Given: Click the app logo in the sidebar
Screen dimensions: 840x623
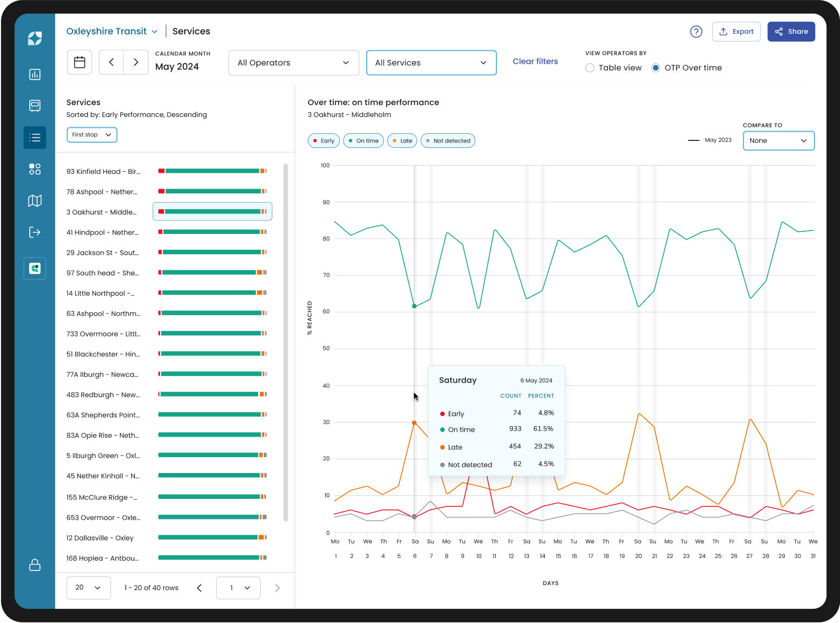Looking at the screenshot, I should (35, 38).
